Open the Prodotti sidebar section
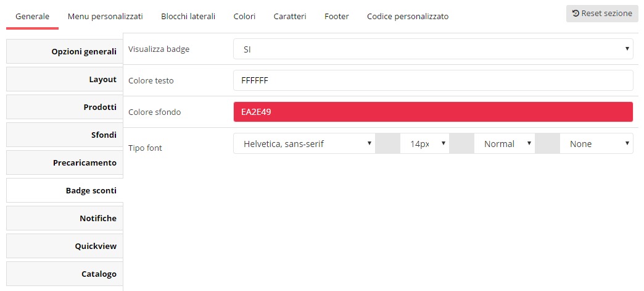644x291 pixels. pos(65,107)
